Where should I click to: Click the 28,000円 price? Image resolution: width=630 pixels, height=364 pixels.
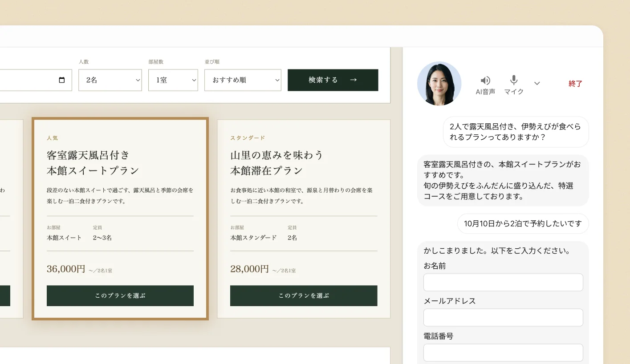[249, 269]
